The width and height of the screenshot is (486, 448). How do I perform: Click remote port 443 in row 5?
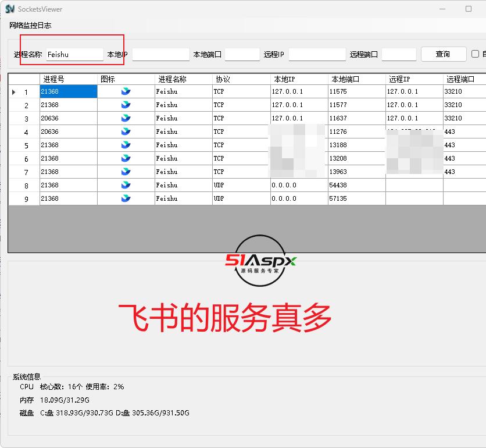click(x=464, y=145)
